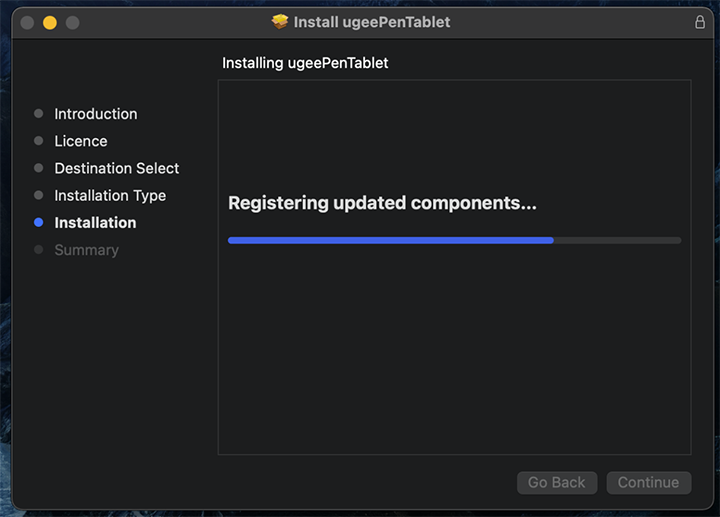
Task: Select the bold Installation step label
Action: pos(95,223)
